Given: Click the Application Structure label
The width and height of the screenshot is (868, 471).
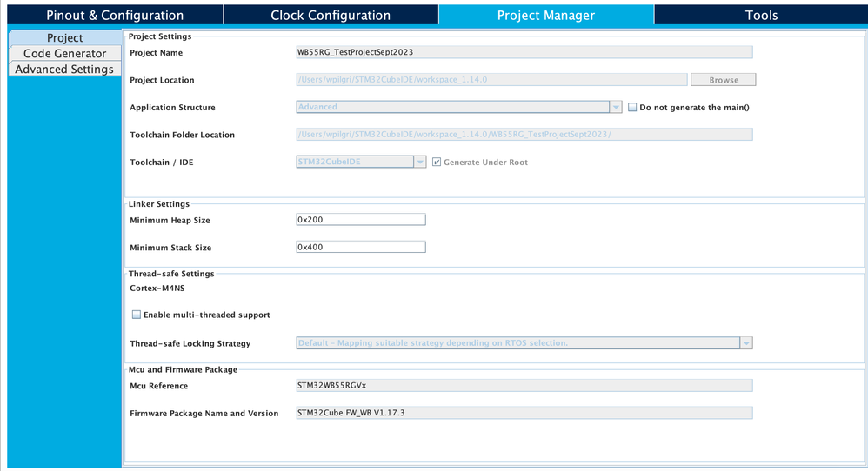Looking at the screenshot, I should point(172,107).
